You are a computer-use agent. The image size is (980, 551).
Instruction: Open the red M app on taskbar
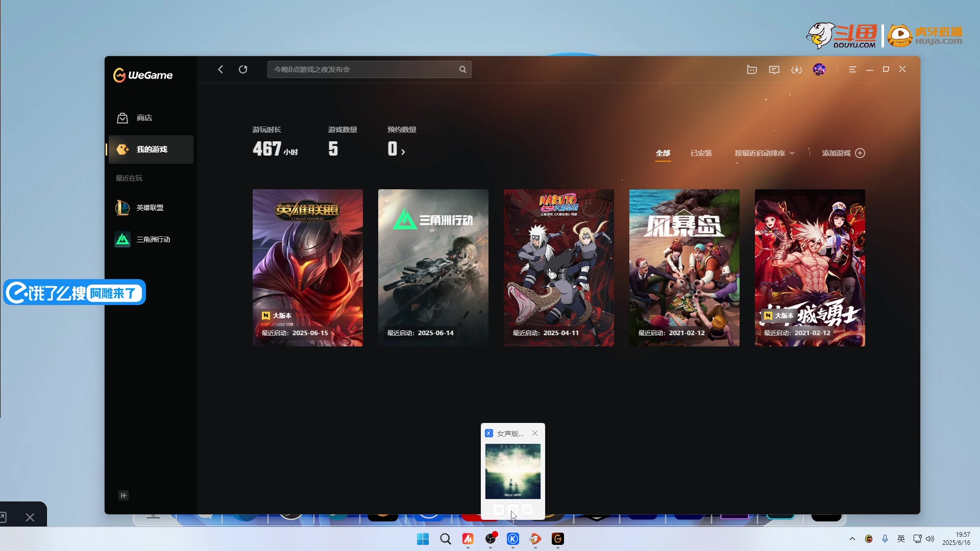coord(468,539)
